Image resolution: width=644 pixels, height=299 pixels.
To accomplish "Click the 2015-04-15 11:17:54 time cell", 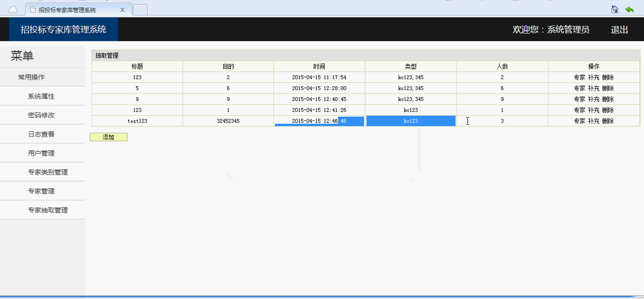I will [x=319, y=77].
